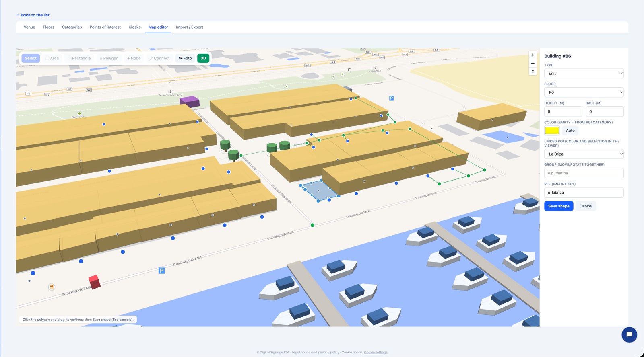This screenshot has height=357, width=644.
Task: Open the Linked POI dropdown La Briza
Action: pyautogui.click(x=584, y=154)
